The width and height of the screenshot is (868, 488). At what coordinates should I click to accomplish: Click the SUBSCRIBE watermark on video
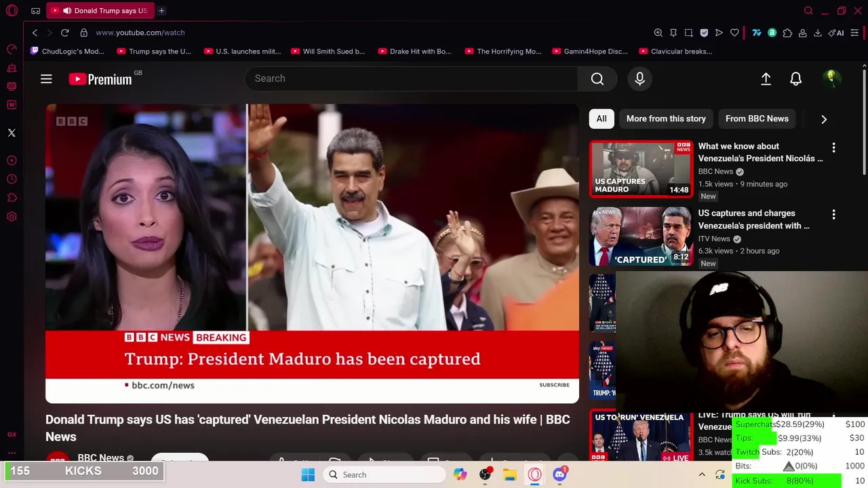pos(554,385)
